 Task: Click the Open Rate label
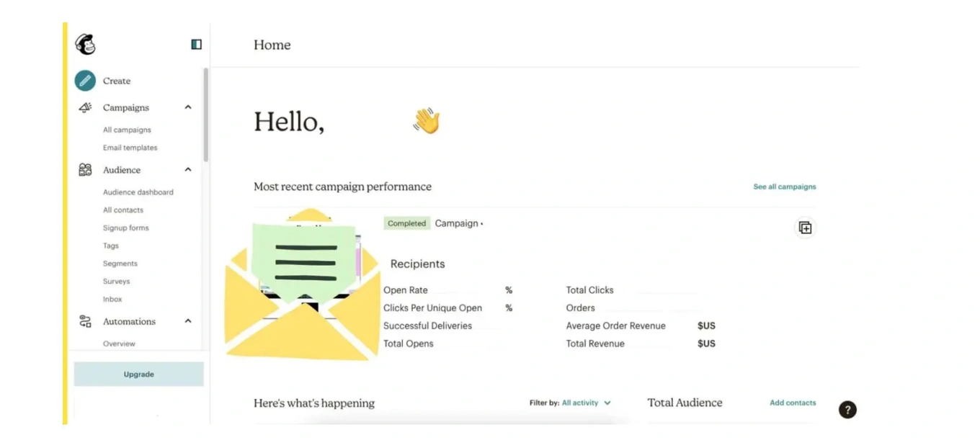[406, 290]
